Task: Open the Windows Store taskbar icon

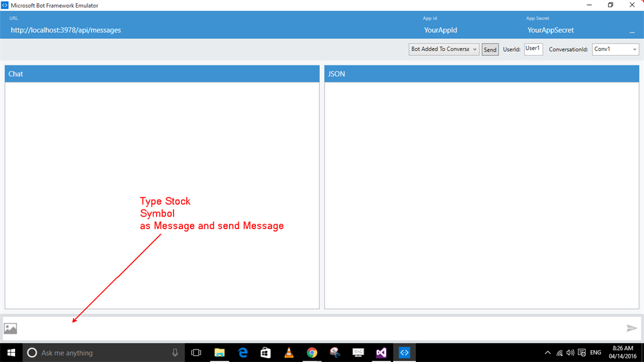Action: 266,353
